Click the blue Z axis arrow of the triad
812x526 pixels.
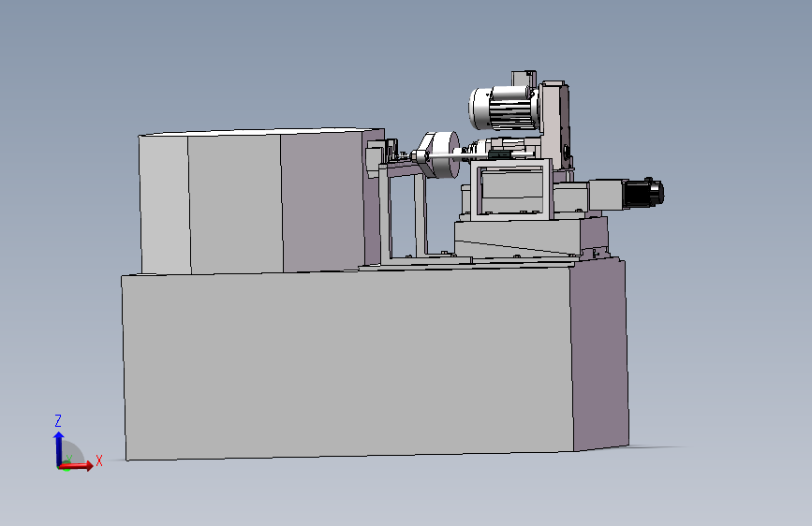coord(58,448)
